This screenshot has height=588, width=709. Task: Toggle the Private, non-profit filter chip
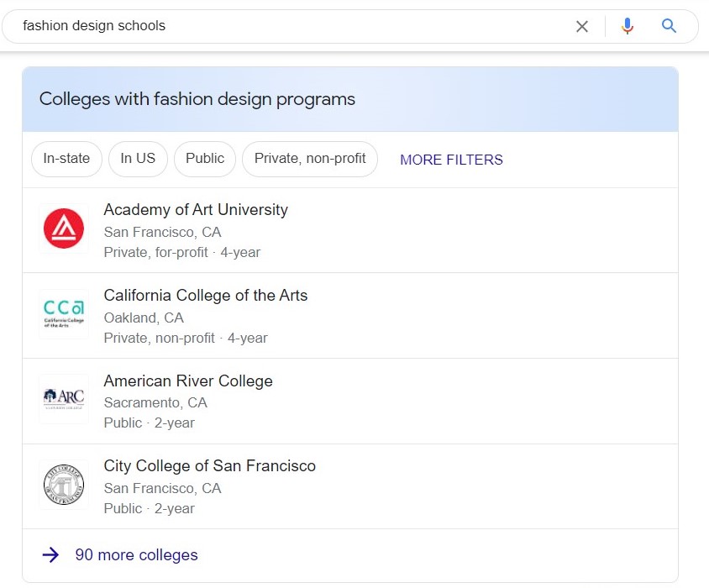coord(310,159)
